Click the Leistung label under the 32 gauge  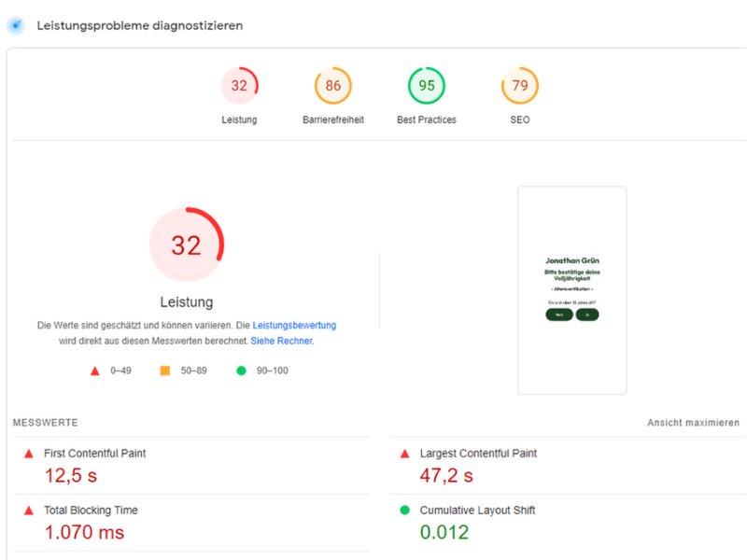click(239, 120)
